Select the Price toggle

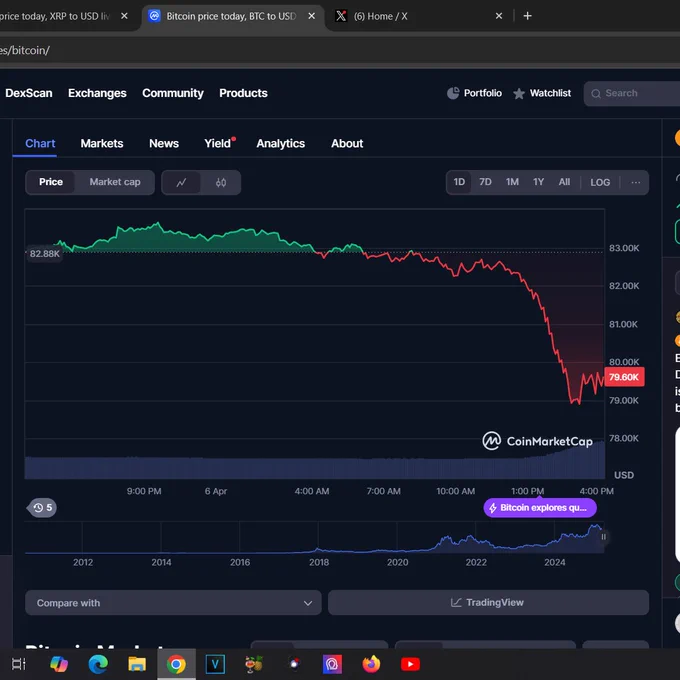tap(51, 182)
